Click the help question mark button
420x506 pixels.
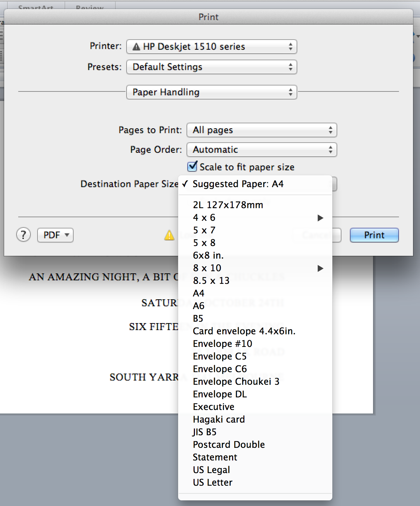point(23,235)
